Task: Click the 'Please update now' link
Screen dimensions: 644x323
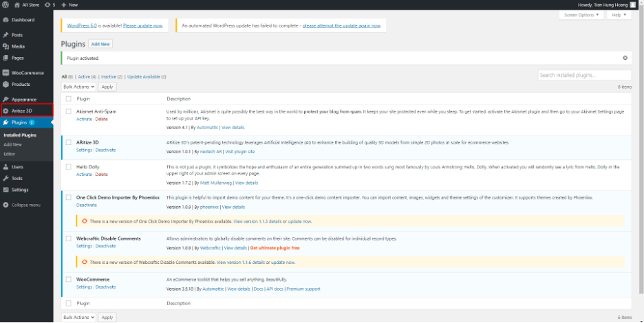Action: [x=142, y=25]
